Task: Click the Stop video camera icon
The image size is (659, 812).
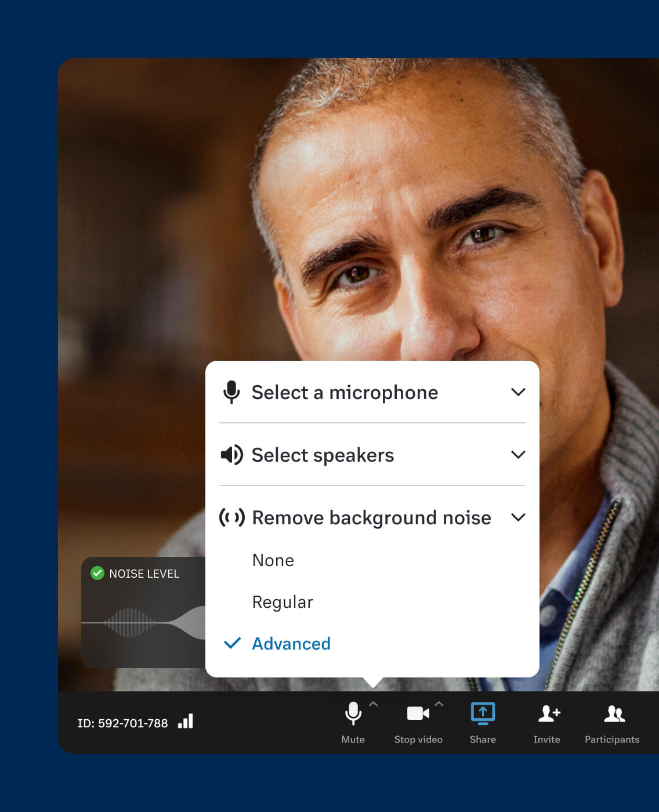Action: click(x=418, y=713)
